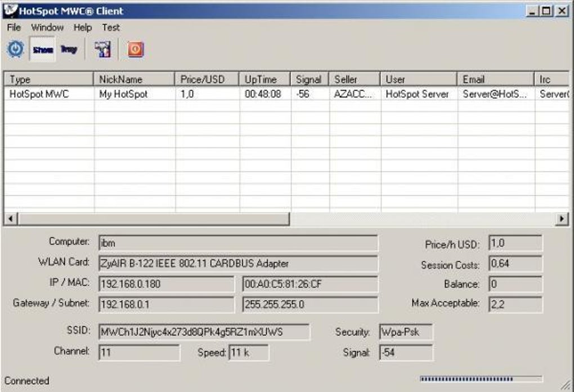Screen dimensions: 574x392
Task: Click the window resize grip corner
Action: (566, 384)
